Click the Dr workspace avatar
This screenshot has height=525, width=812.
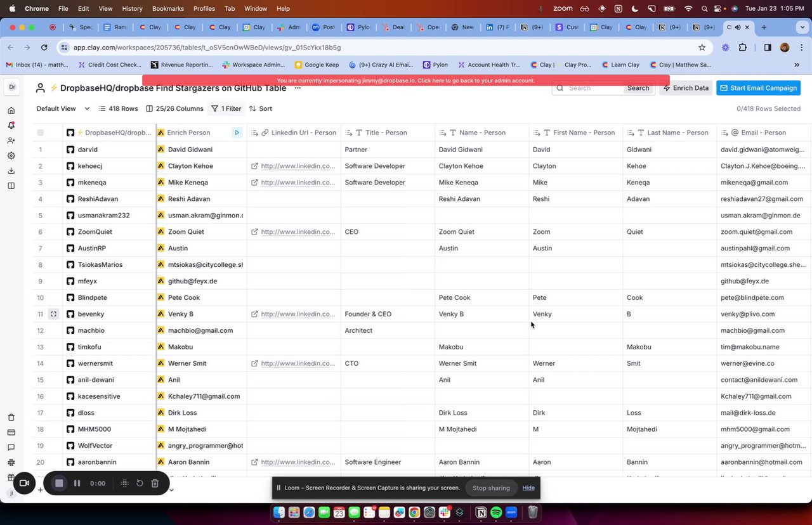click(12, 87)
